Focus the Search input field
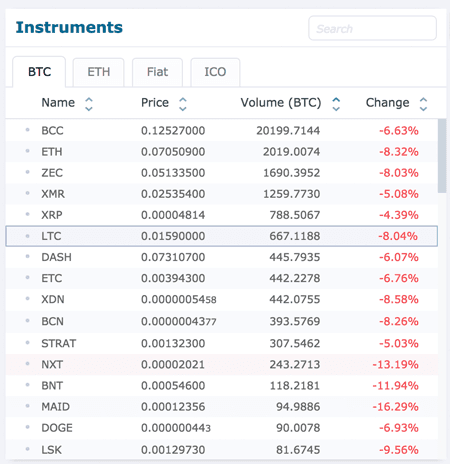This screenshot has width=450, height=464. coord(372,28)
